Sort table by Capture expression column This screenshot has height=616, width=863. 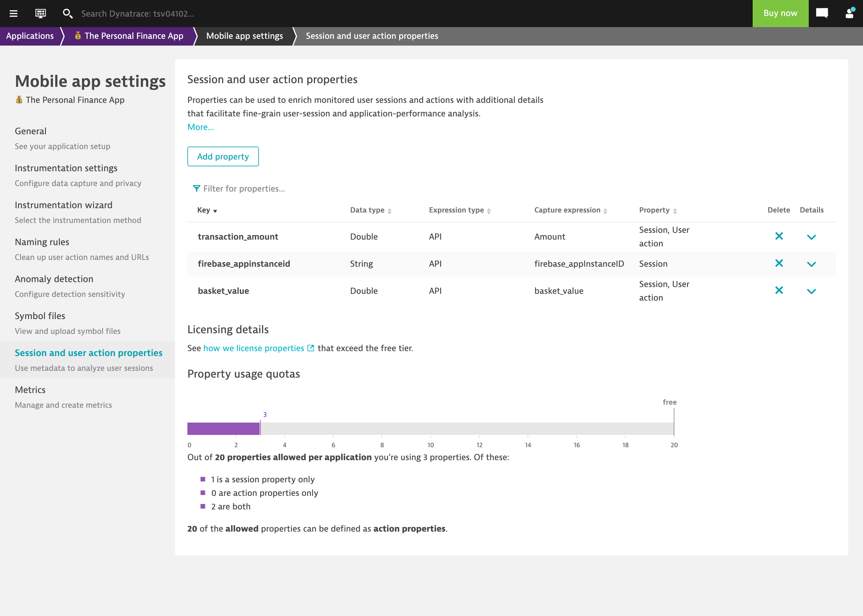pos(571,210)
